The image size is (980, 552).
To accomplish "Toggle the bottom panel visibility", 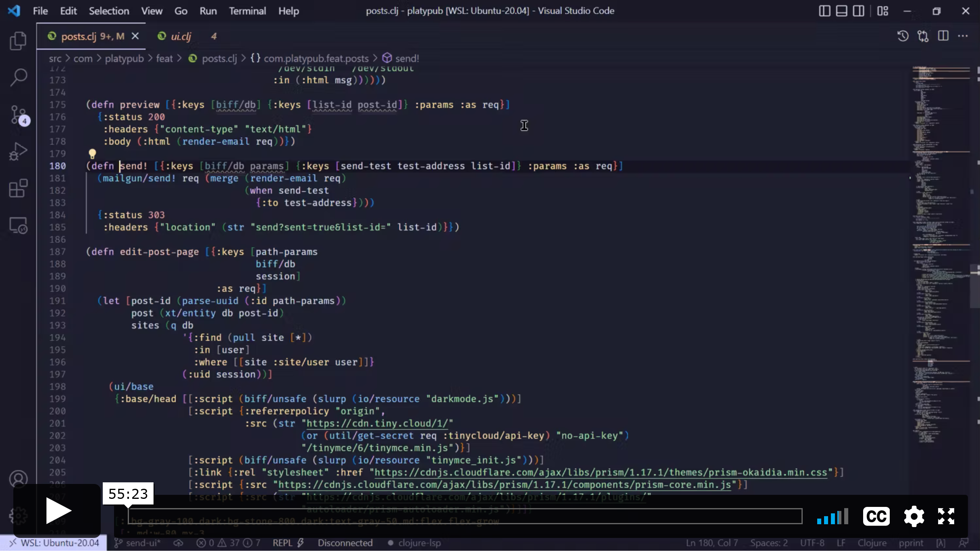I will click(x=841, y=11).
